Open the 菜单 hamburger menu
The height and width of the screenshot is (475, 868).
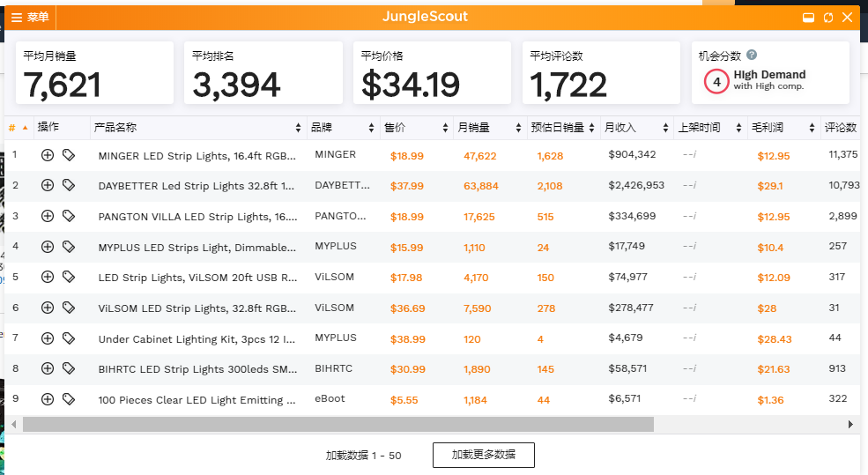(30, 17)
